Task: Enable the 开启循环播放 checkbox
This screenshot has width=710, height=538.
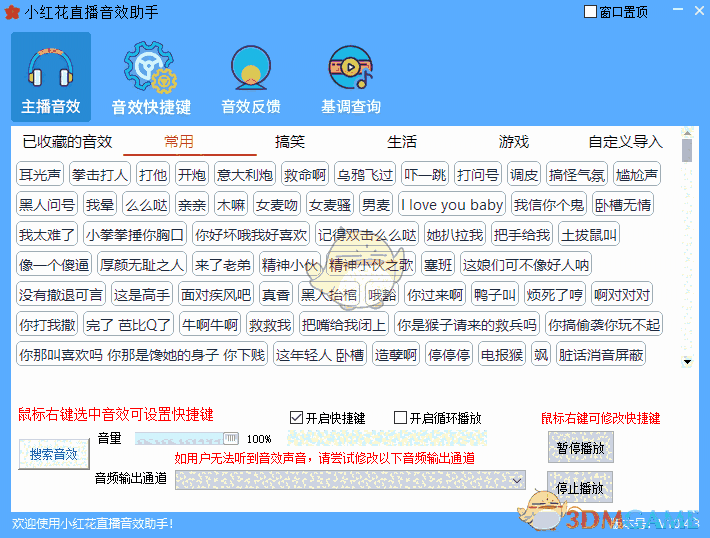Action: click(x=400, y=418)
